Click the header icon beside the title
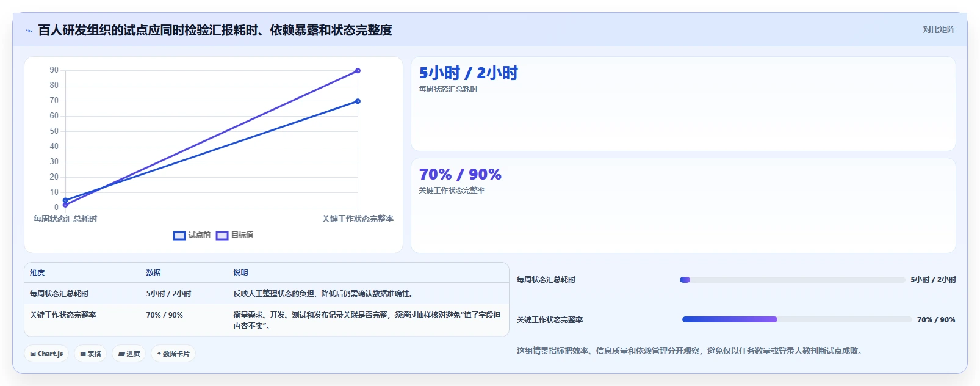980x386 pixels. coord(29,31)
